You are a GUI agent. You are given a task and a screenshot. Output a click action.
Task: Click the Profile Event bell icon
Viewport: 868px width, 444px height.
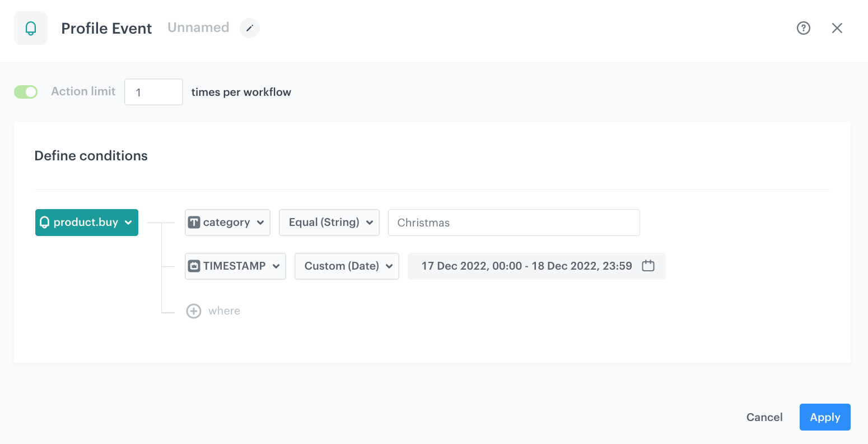click(31, 28)
